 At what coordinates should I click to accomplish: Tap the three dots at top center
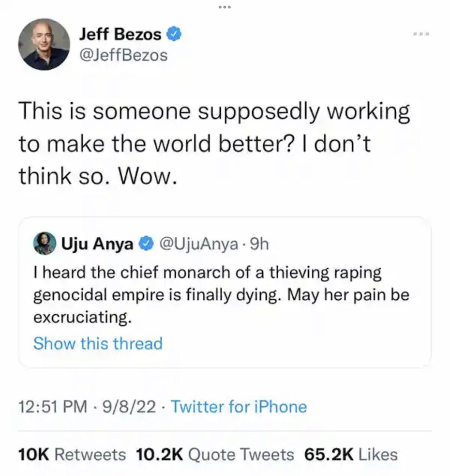225,7
